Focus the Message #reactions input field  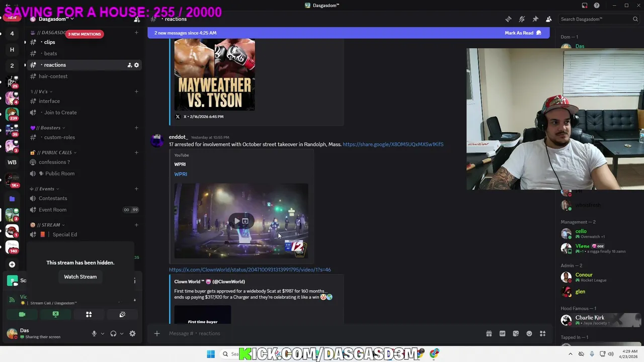[x=322, y=333]
